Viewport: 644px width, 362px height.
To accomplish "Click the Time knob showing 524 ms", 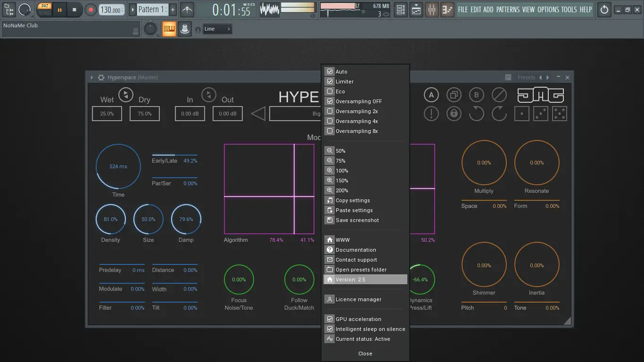I will click(x=118, y=166).
